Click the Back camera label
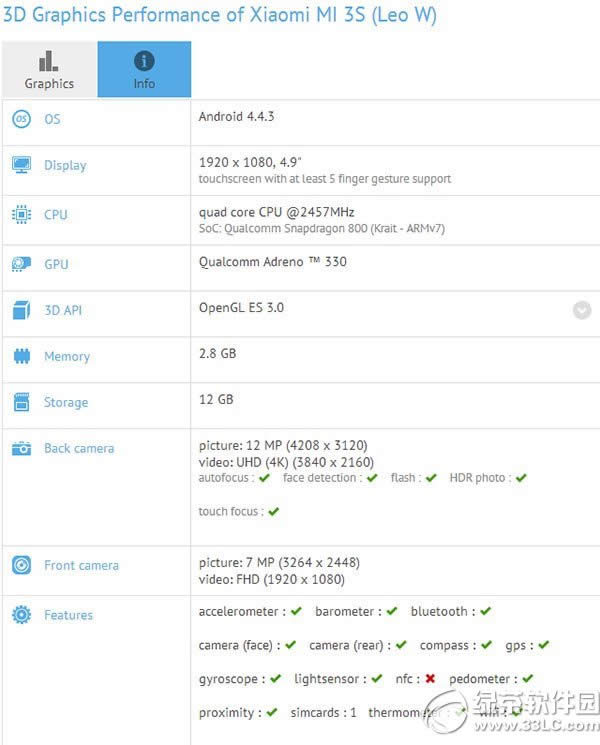 [79, 449]
